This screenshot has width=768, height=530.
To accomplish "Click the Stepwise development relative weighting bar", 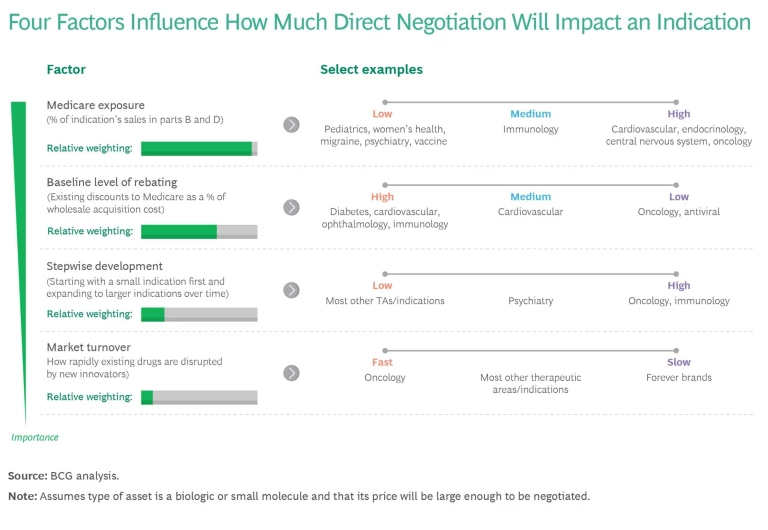I will pyautogui.click(x=199, y=314).
